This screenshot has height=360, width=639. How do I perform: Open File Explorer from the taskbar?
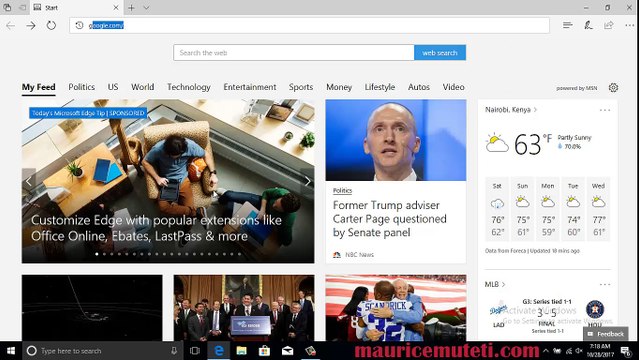pyautogui.click(x=242, y=351)
